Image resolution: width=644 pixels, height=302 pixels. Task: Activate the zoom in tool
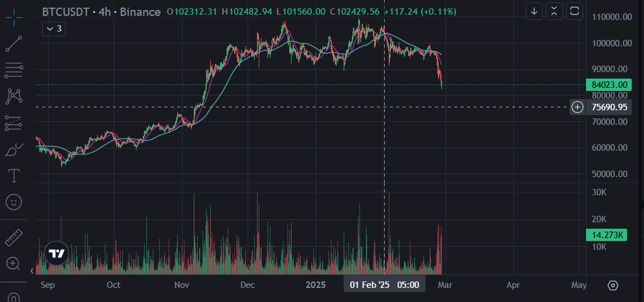pyautogui.click(x=13, y=264)
